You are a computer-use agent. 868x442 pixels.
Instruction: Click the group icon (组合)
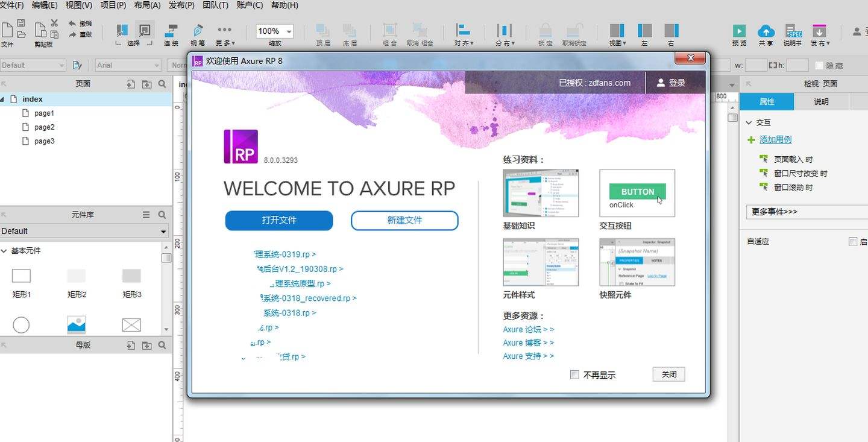[x=390, y=30]
